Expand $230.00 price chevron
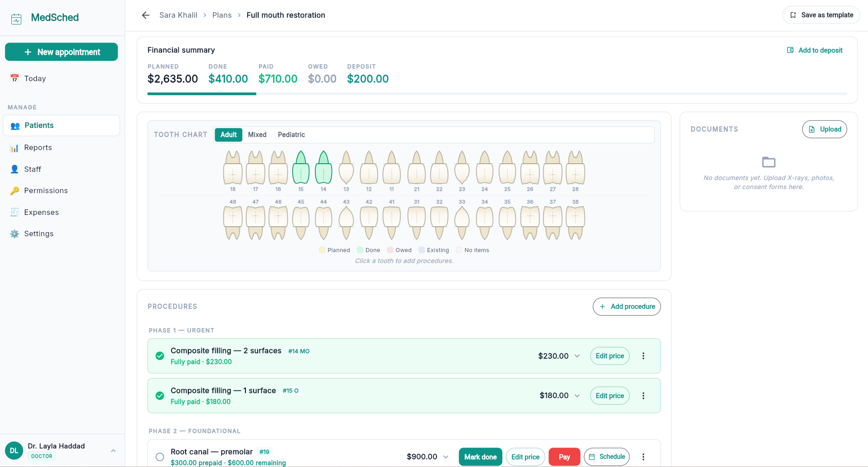 pos(577,356)
